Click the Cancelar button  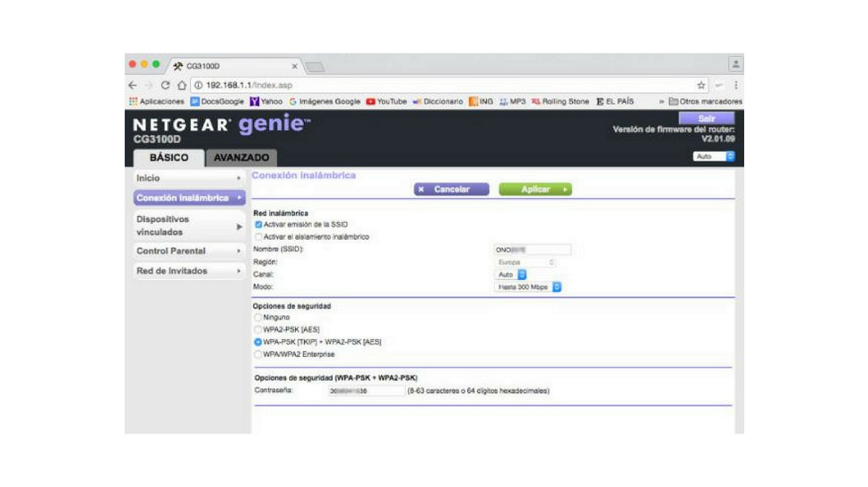pyautogui.click(x=451, y=190)
